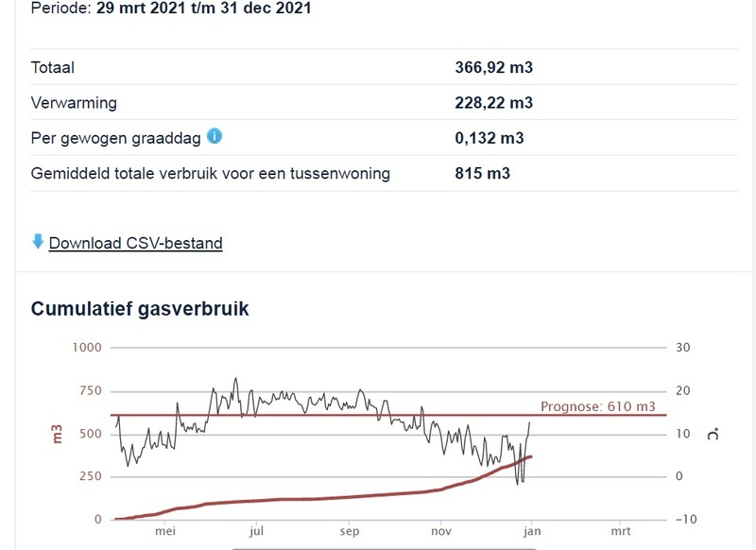
Task: Click the Gemiddeld totale verbruik voor een tussenwoning label
Action: click(211, 174)
